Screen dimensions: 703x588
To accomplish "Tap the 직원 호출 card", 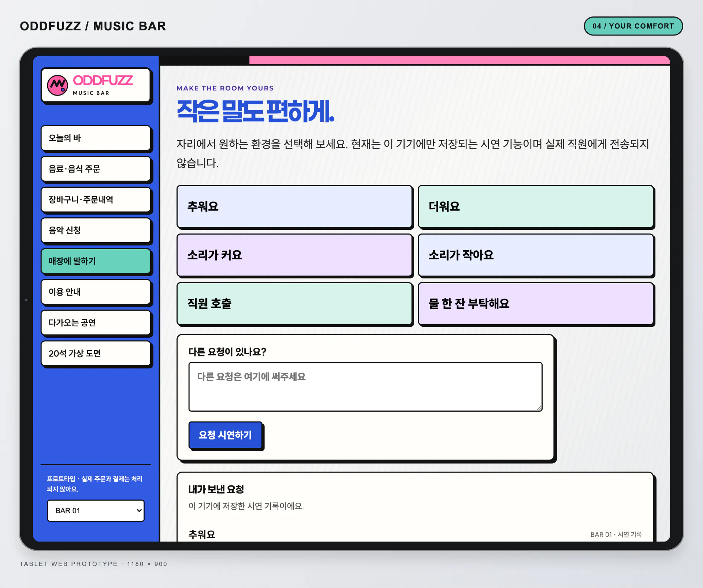I will pos(294,303).
